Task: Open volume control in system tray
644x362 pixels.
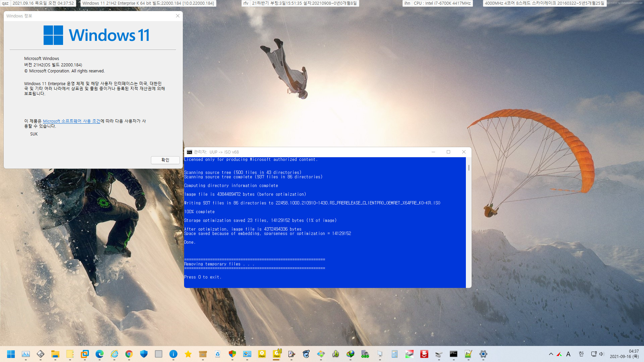Action: (x=601, y=354)
